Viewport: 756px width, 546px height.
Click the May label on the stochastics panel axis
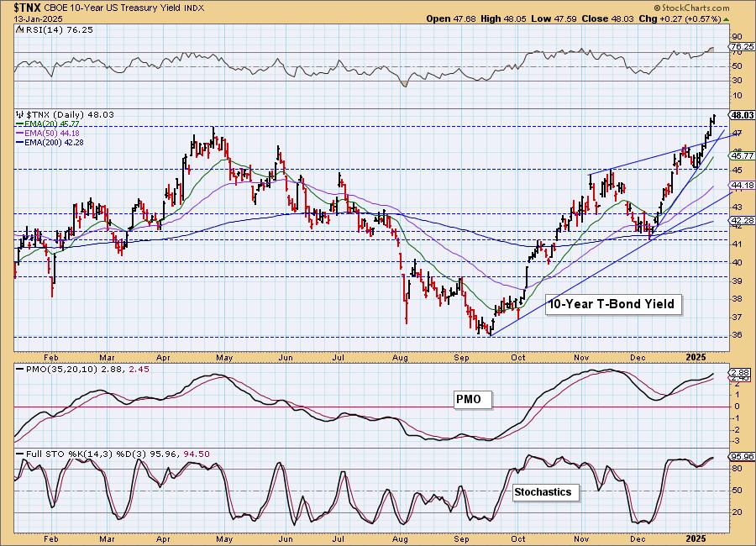(224, 538)
